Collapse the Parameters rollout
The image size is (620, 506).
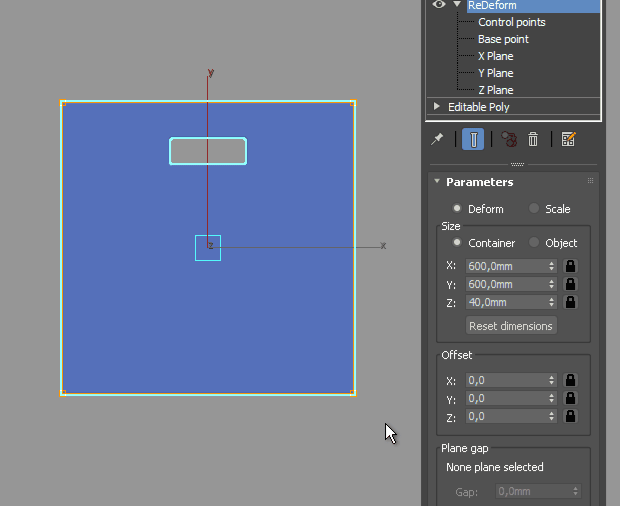click(x=437, y=182)
